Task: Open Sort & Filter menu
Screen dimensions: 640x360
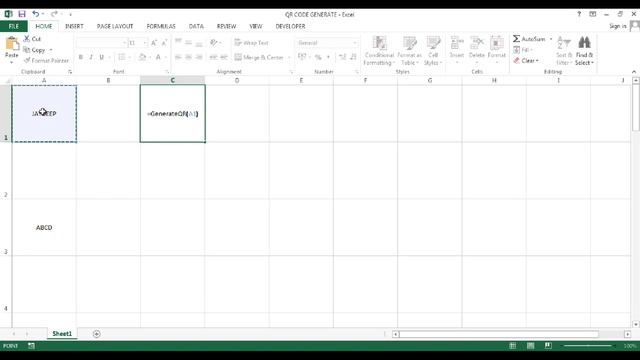Action: click(x=564, y=51)
